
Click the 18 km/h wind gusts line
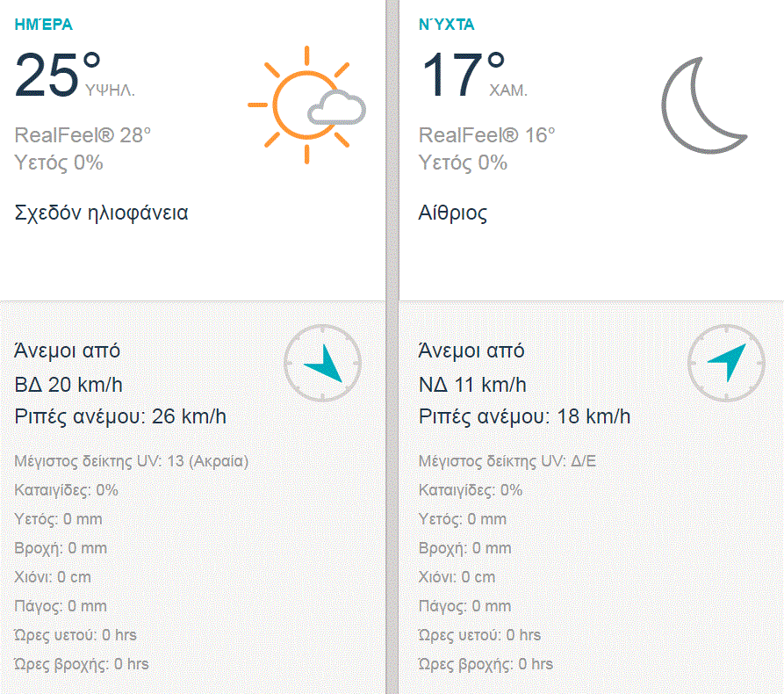[524, 416]
